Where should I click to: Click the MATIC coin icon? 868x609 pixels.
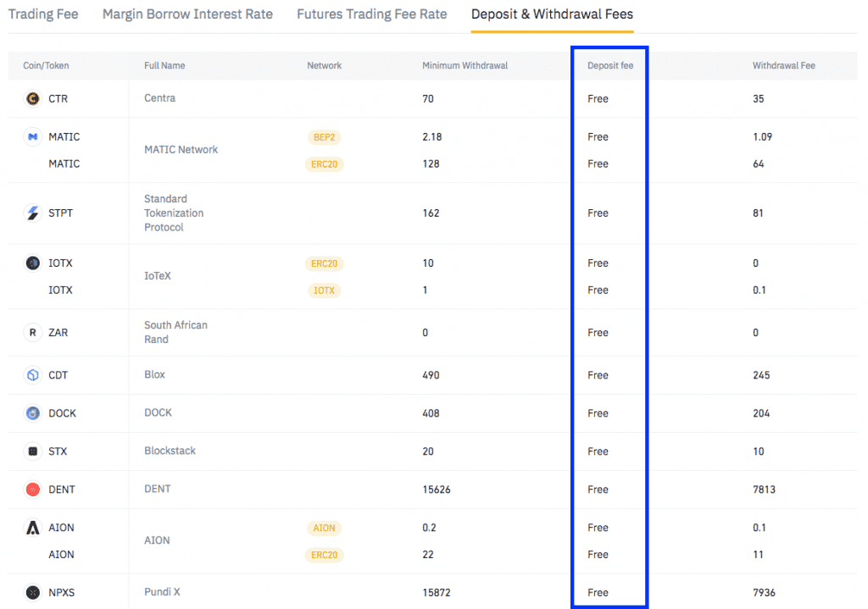point(33,136)
